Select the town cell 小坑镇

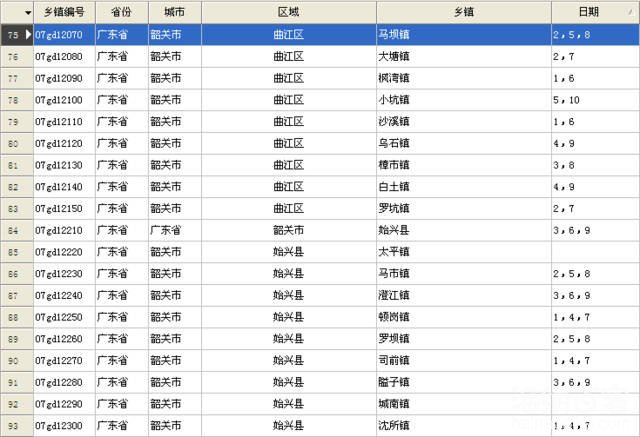click(x=464, y=100)
